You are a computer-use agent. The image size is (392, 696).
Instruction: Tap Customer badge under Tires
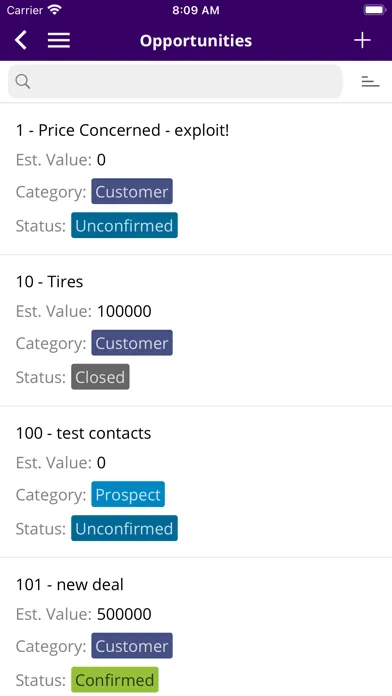click(x=132, y=343)
